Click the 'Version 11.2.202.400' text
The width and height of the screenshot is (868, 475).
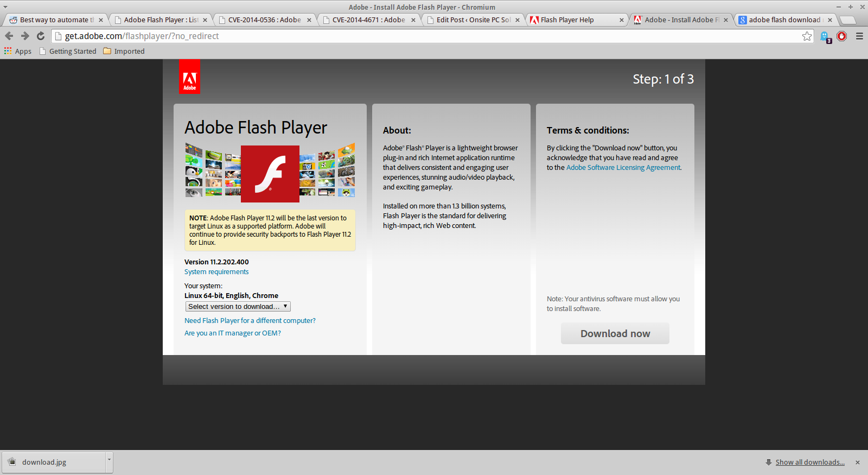[216, 262]
